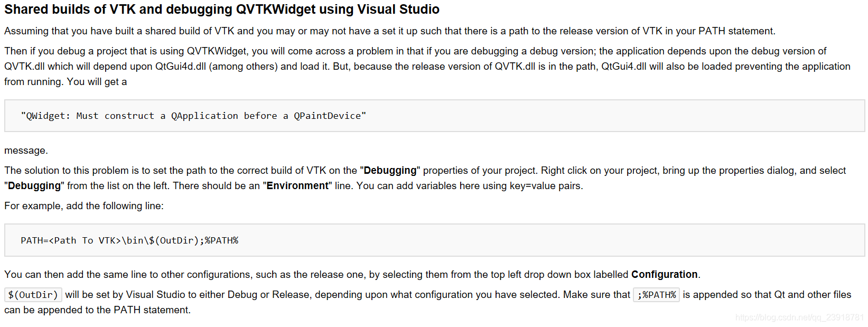Click "QWidget:" in the error code block

[46, 116]
